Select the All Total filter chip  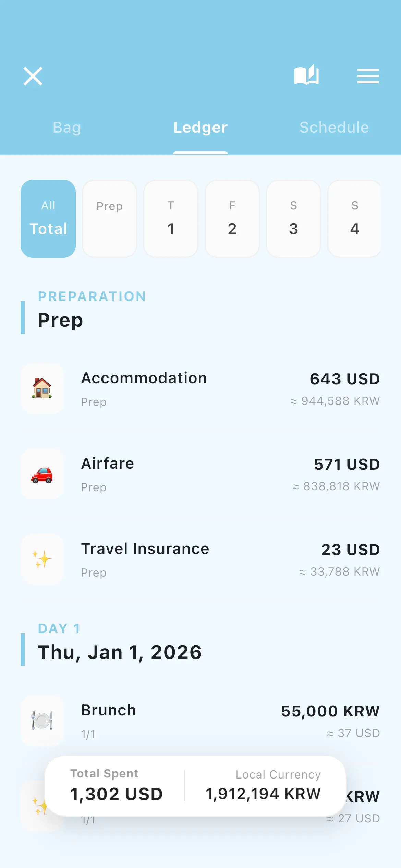48,218
